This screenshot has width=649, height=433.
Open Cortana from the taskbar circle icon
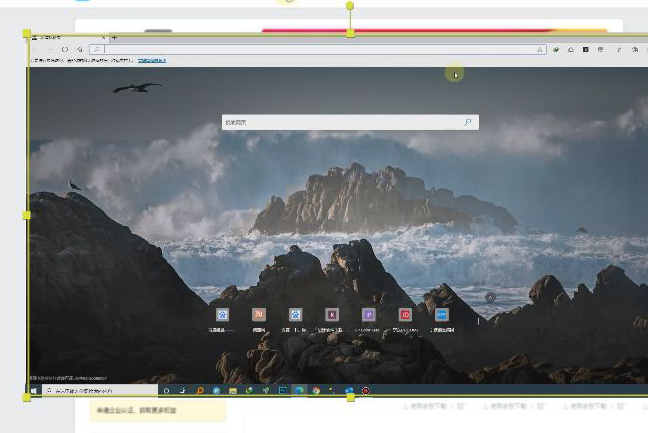166,390
